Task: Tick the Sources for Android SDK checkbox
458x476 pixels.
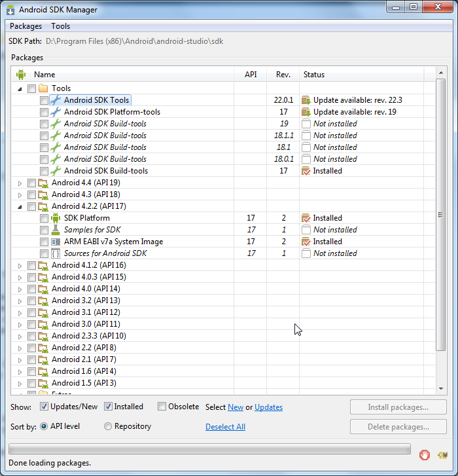Action: coord(44,254)
